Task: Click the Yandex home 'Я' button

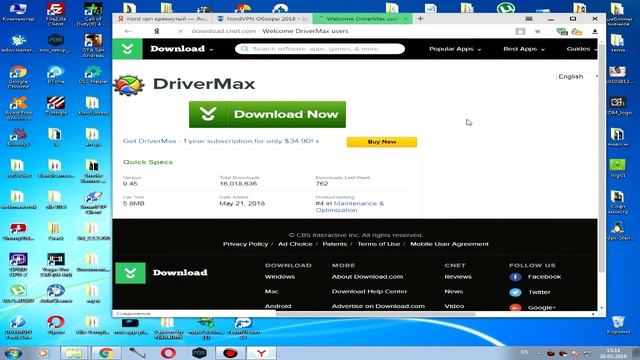Action: pyautogui.click(x=156, y=31)
